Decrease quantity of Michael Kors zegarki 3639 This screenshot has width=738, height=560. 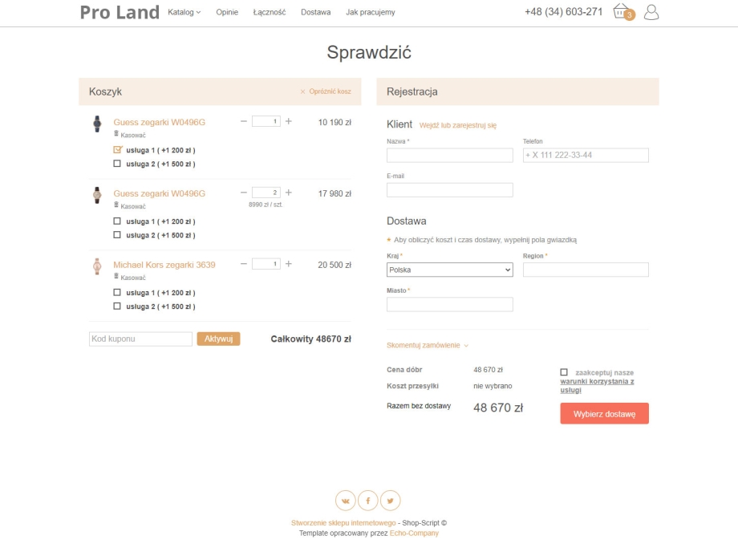244,264
